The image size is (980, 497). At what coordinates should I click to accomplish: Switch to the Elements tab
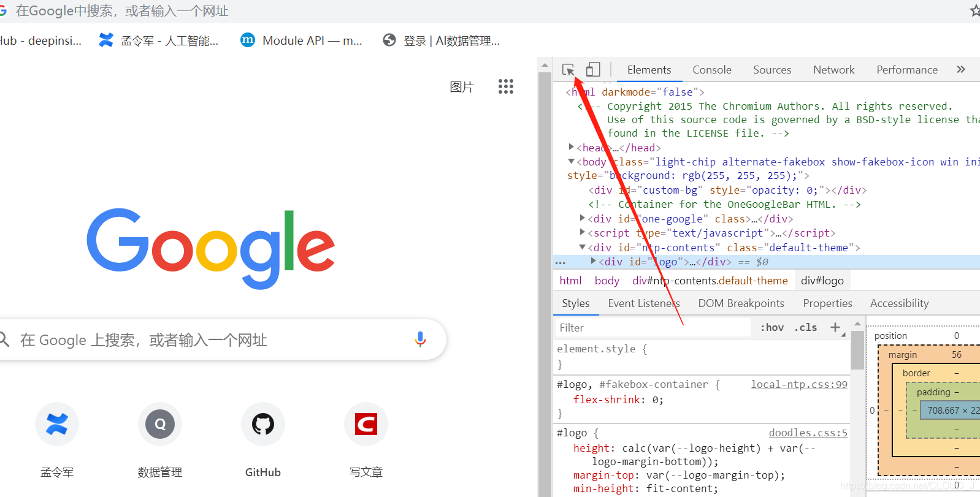coord(649,70)
